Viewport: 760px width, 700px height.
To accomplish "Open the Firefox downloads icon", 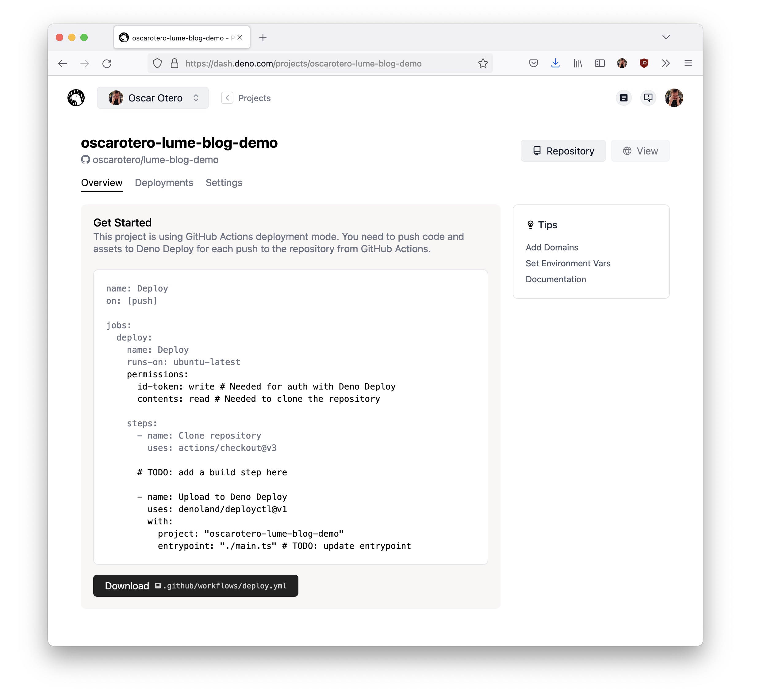I will point(555,63).
